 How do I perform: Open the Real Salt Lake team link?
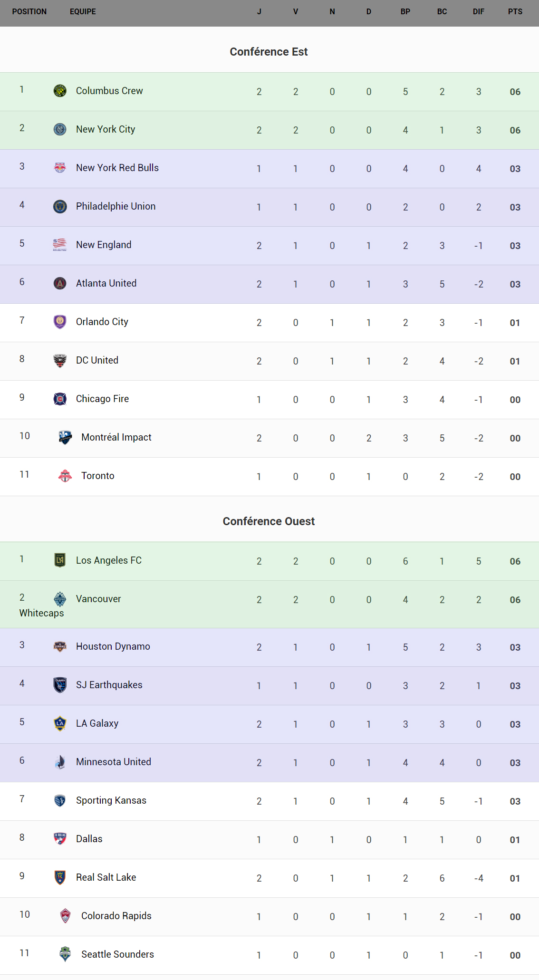[x=106, y=877]
